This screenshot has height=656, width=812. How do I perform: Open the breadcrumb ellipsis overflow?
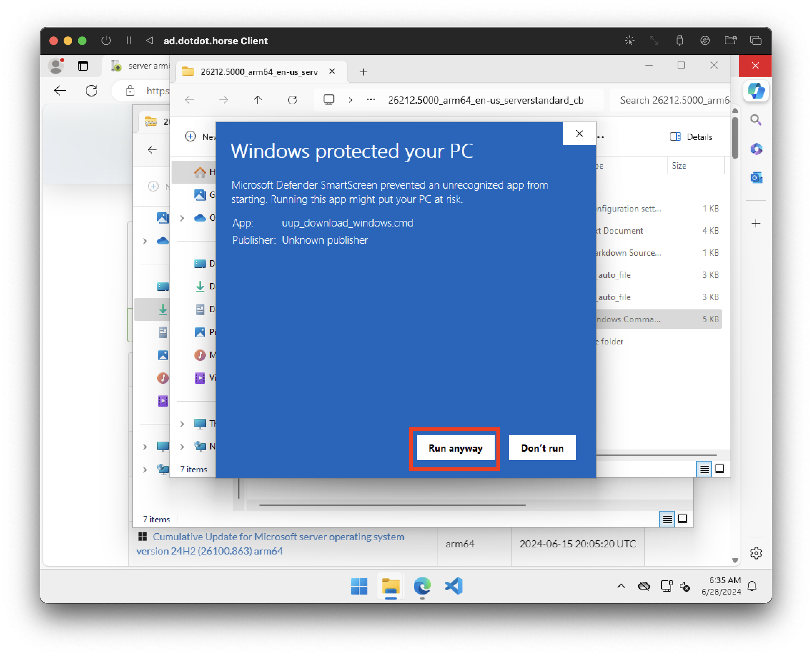(x=371, y=100)
